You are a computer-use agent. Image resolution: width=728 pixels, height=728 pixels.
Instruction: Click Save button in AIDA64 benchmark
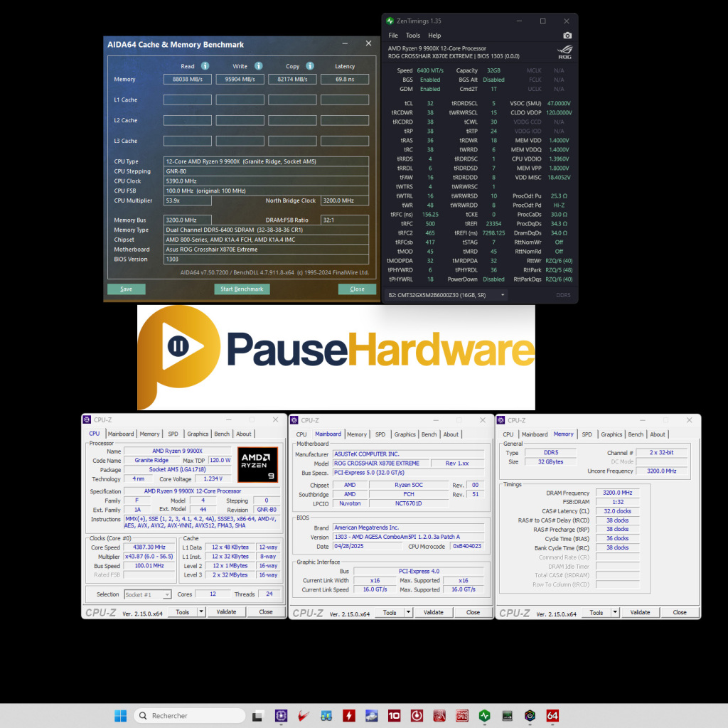[127, 289]
